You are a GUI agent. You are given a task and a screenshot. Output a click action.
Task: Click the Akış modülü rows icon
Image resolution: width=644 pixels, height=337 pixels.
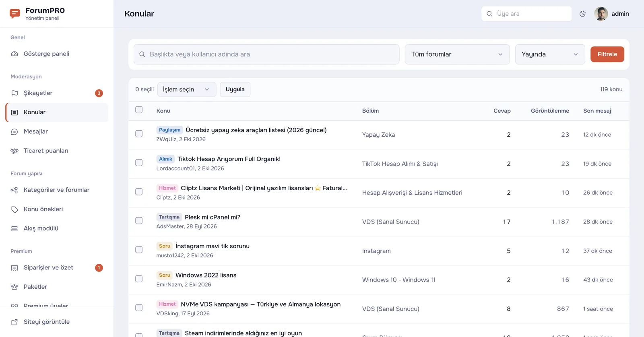point(14,229)
